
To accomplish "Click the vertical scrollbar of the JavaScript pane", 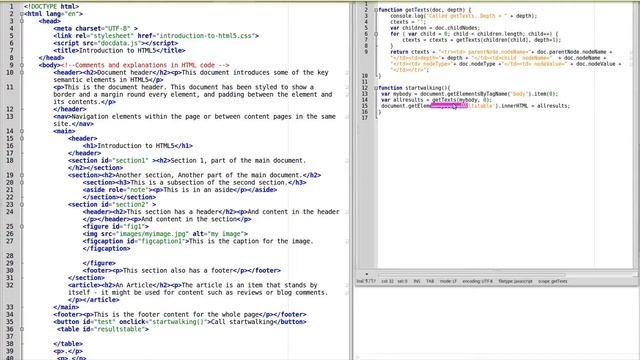I will click(x=636, y=135).
